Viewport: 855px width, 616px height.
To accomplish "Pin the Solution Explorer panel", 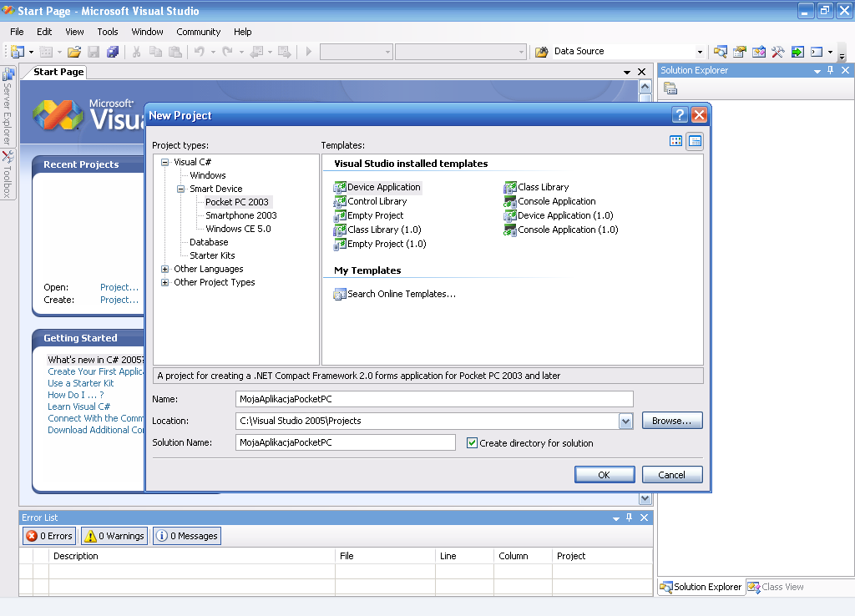I will pyautogui.click(x=831, y=70).
